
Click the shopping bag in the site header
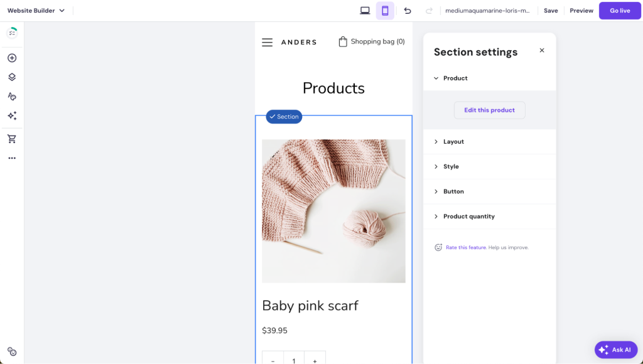click(x=371, y=41)
